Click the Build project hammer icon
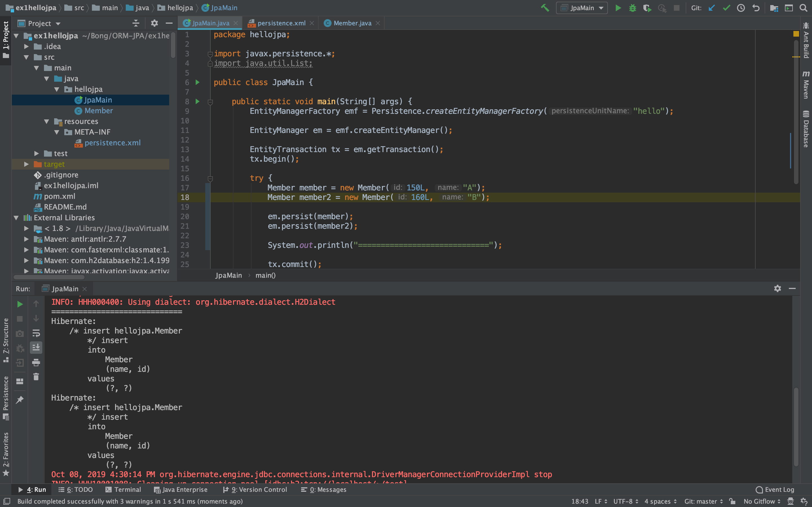Viewport: 812px width, 507px height. point(545,8)
